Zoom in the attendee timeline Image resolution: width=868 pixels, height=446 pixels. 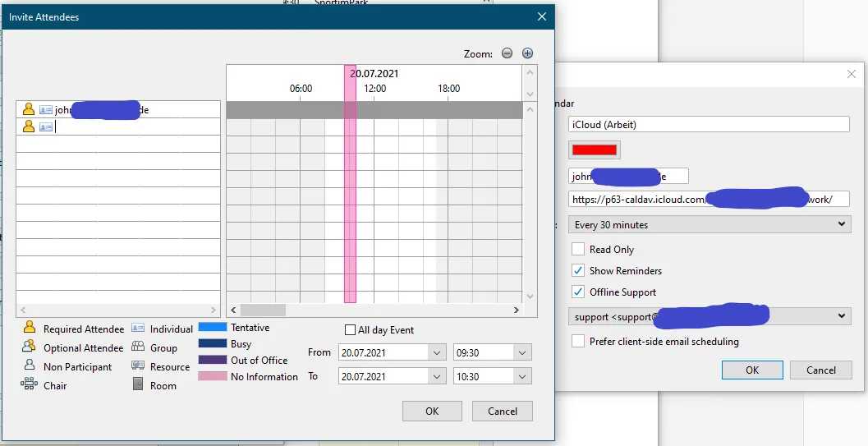pos(527,53)
